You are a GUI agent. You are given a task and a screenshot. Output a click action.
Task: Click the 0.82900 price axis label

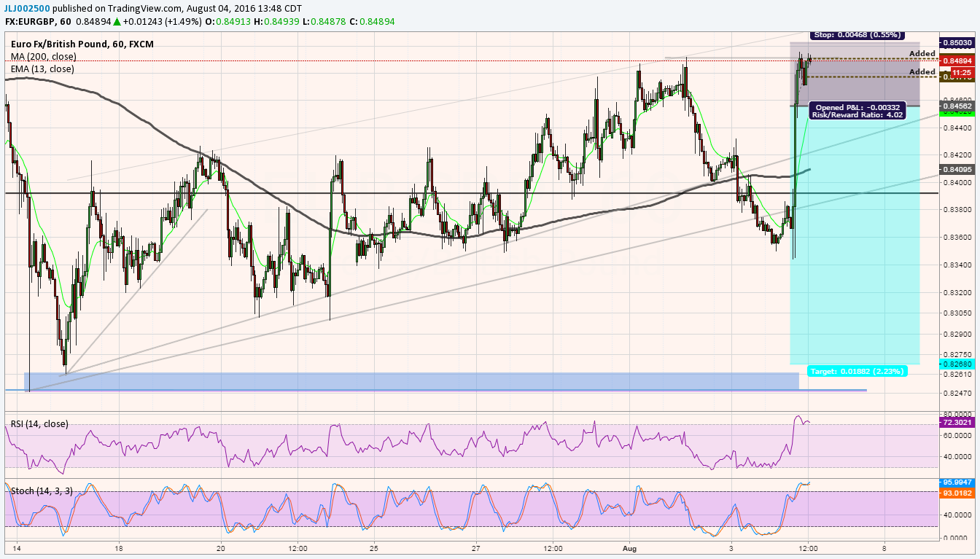[956, 334]
